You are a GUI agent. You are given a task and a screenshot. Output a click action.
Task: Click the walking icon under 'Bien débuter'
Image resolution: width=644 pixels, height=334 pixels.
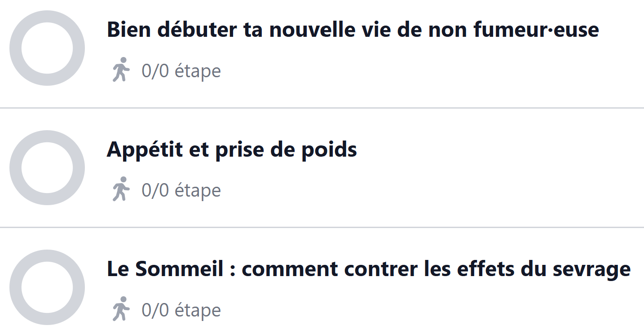(x=120, y=70)
